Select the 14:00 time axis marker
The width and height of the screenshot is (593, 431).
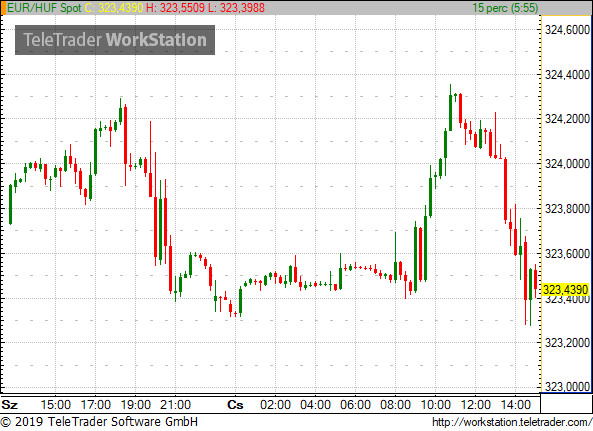(x=516, y=405)
